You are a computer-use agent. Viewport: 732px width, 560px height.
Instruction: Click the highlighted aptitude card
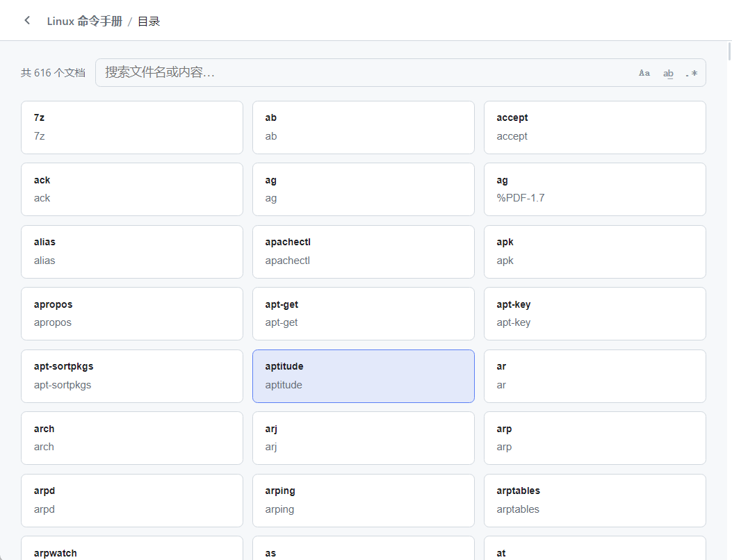click(x=363, y=376)
